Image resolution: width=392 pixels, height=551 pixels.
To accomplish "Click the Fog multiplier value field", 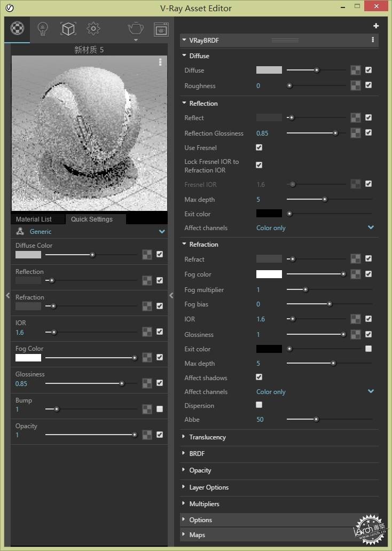I will (x=258, y=290).
